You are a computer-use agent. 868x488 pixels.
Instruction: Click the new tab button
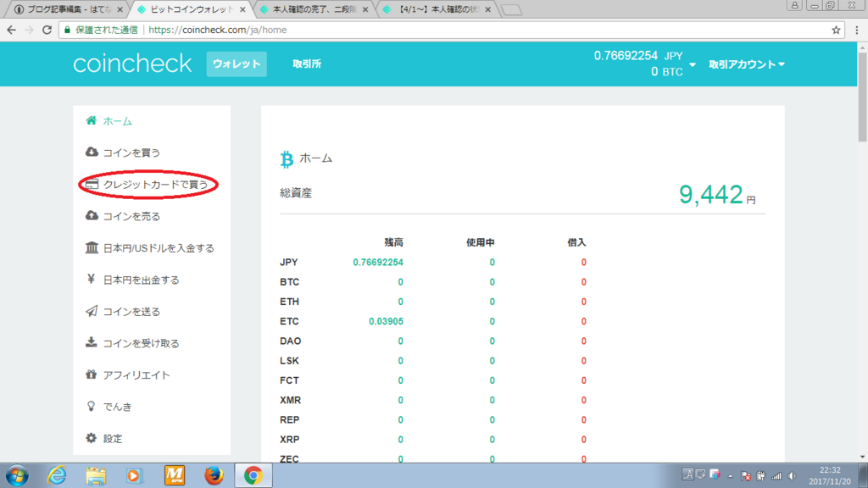(x=511, y=9)
